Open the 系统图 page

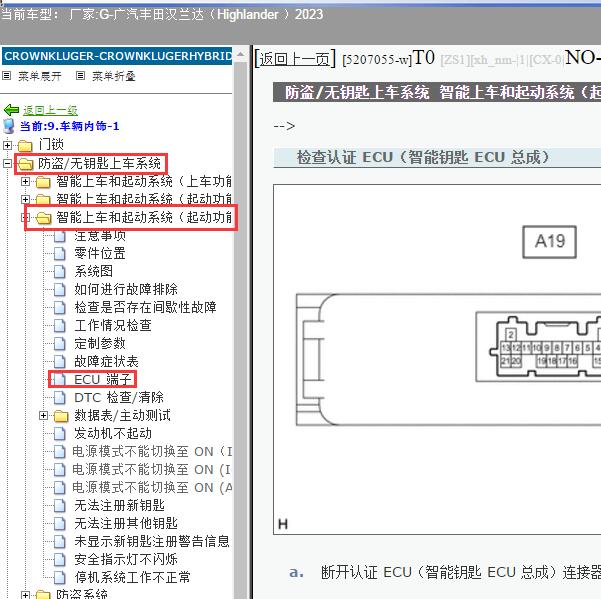pos(94,271)
